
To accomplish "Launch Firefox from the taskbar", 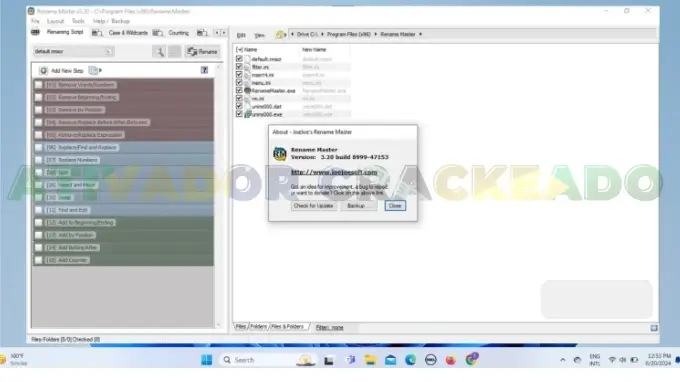I will point(451,360).
